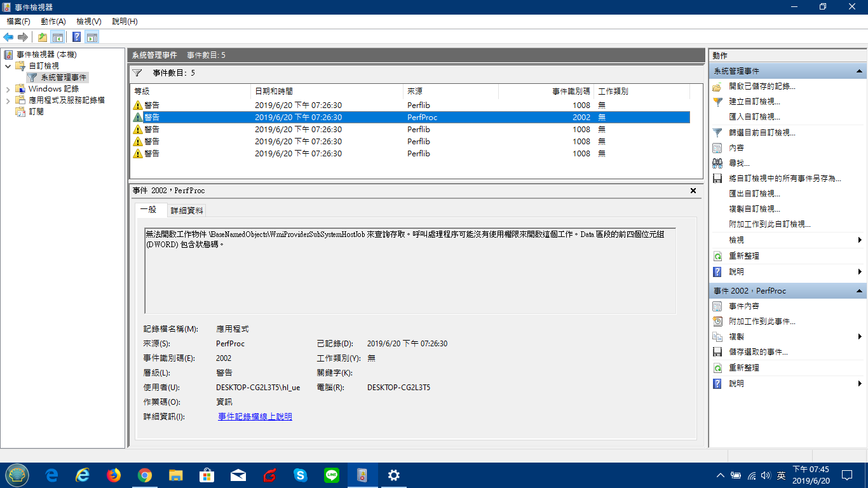Screen dimensions: 868x488
Task: Collapse the 事件 2002, PerfProc actions section
Action: 859,291
